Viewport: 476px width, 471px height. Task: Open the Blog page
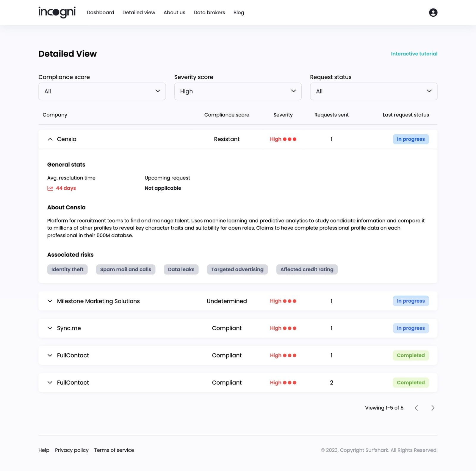click(239, 13)
